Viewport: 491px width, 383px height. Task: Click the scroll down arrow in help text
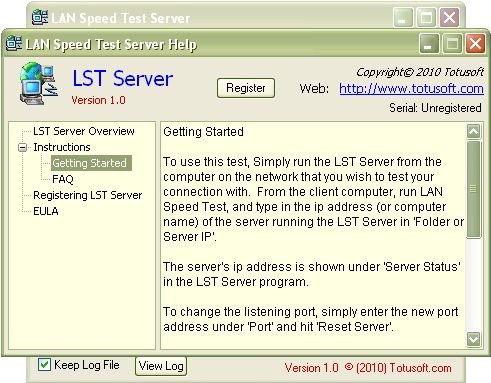click(474, 340)
